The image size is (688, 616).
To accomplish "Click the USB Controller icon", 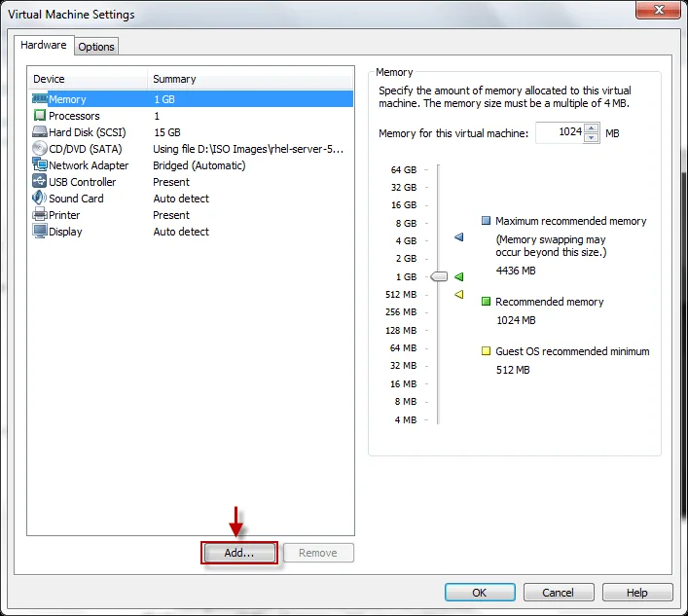I will point(40,182).
